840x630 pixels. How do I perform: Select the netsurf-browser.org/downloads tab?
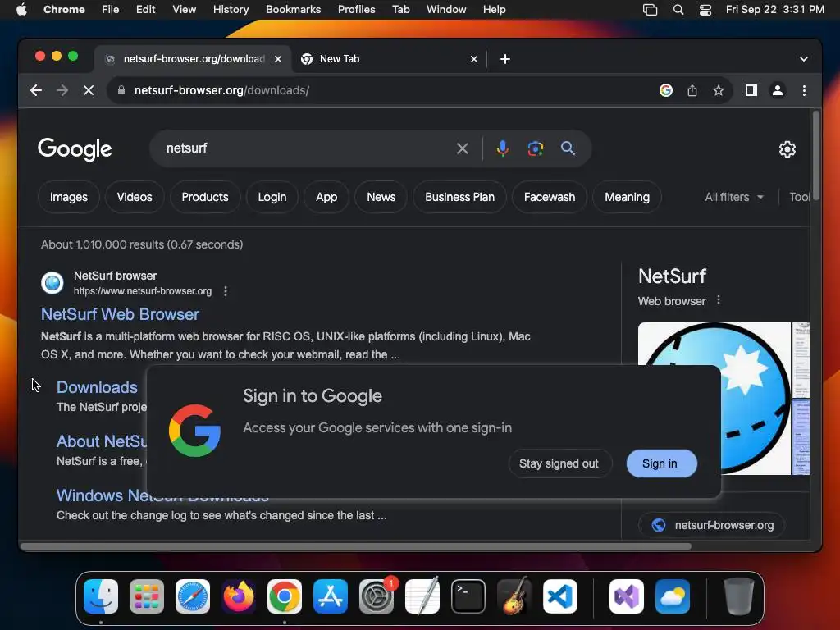[194, 59]
